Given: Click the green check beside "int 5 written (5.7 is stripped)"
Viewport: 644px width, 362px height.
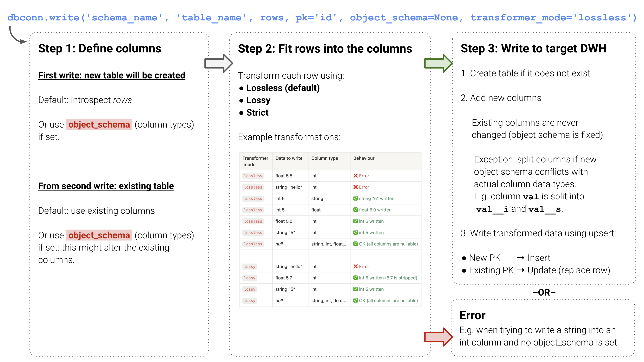Looking at the screenshot, I should click(x=355, y=278).
